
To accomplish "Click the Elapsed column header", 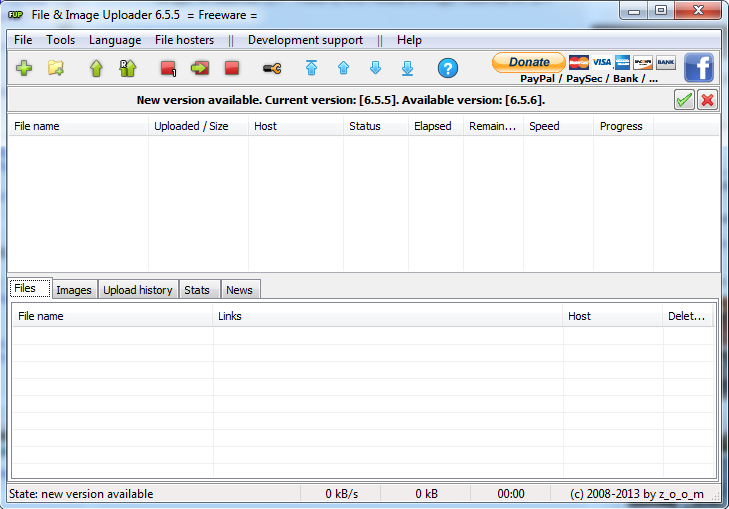I will click(x=436, y=126).
